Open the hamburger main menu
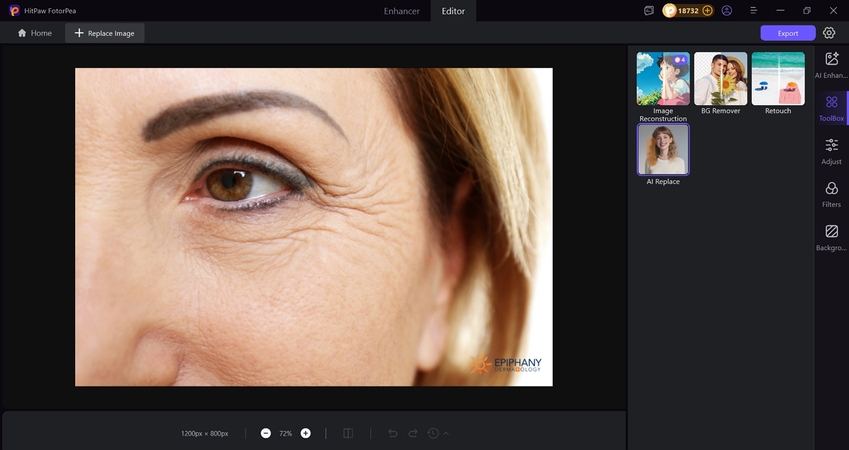This screenshot has width=849, height=450. tap(753, 10)
